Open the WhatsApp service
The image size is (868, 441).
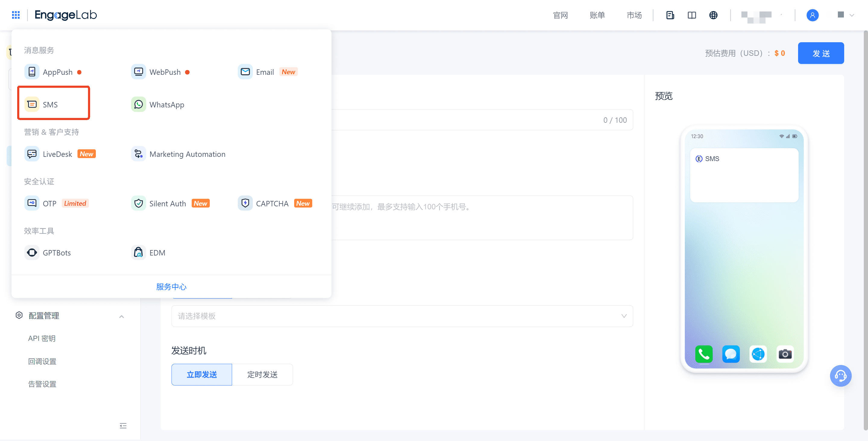tap(158, 104)
